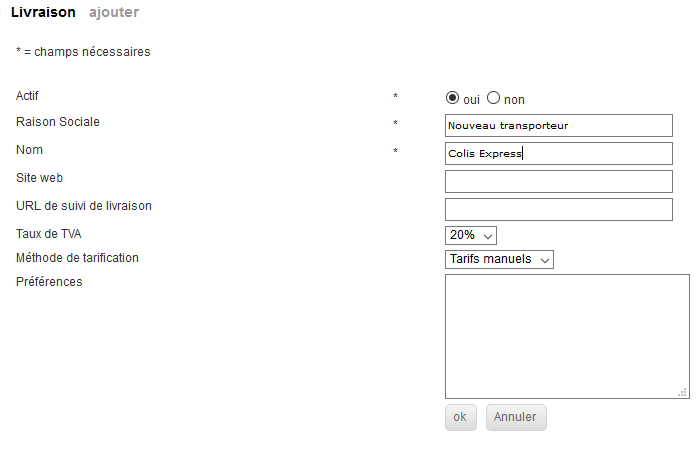The width and height of the screenshot is (700, 450).
Task: Open the Tarifs manuels dropdown
Action: 499,259
